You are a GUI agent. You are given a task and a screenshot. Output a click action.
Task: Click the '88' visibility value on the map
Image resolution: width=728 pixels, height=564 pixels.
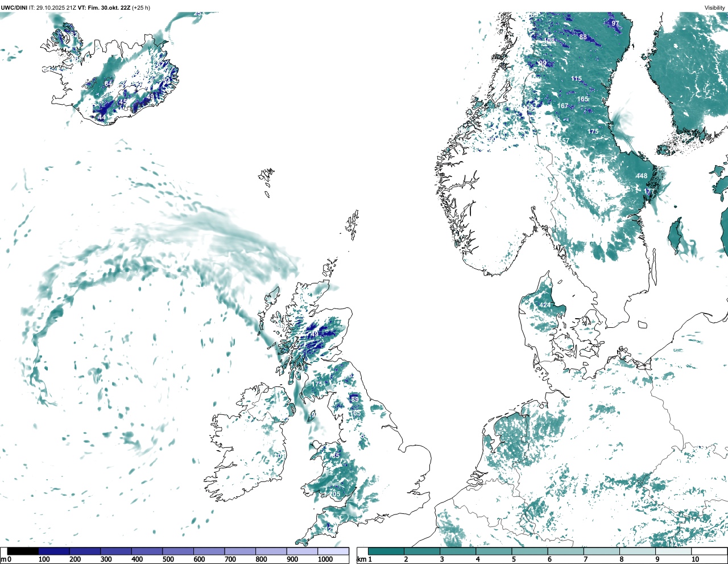[583, 37]
